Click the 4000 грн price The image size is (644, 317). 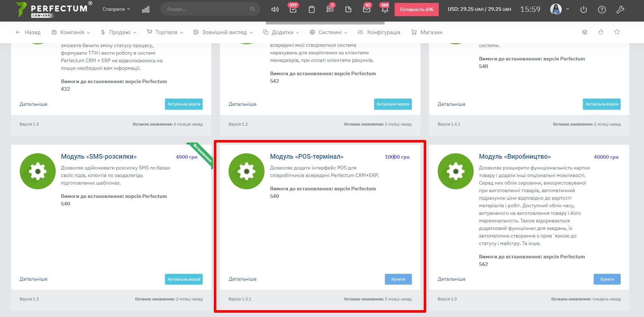(x=187, y=157)
